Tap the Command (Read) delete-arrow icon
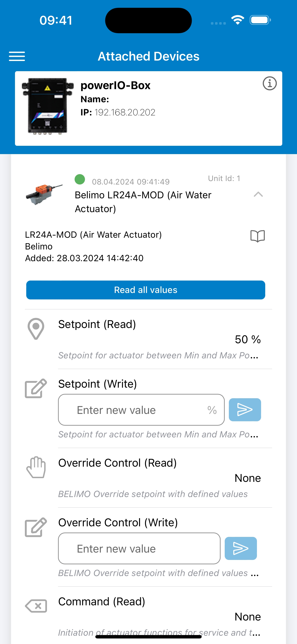The height and width of the screenshot is (644, 297). click(36, 606)
